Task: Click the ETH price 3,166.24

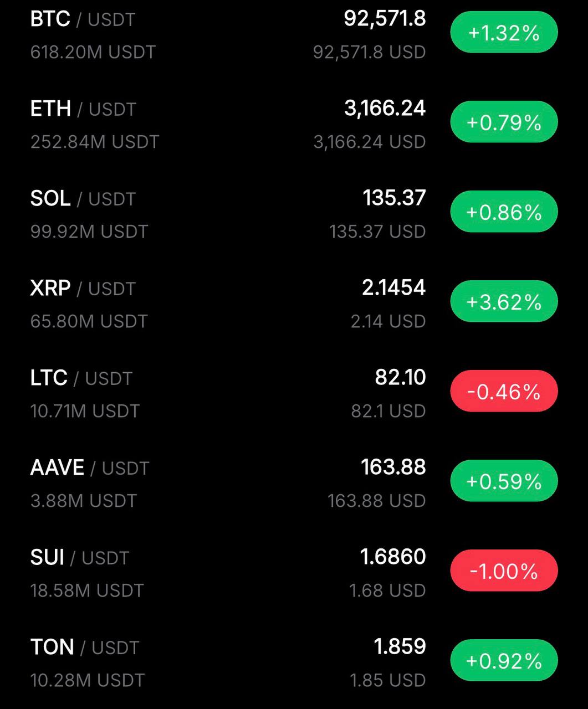Action: [x=385, y=109]
